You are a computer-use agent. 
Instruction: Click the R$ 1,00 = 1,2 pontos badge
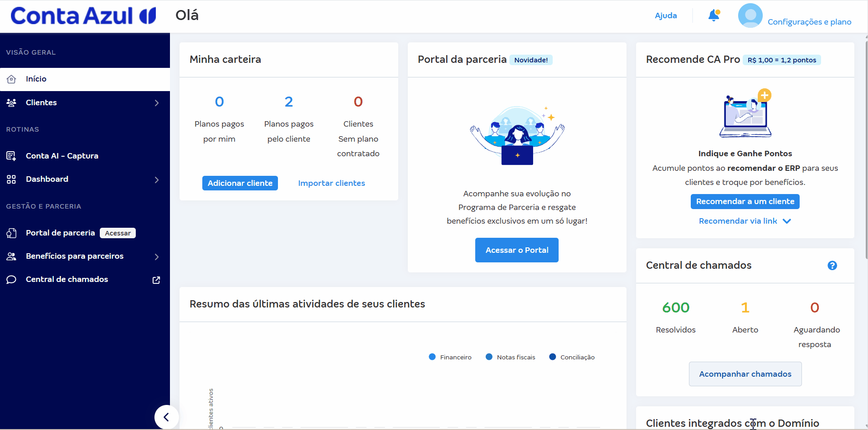(782, 60)
